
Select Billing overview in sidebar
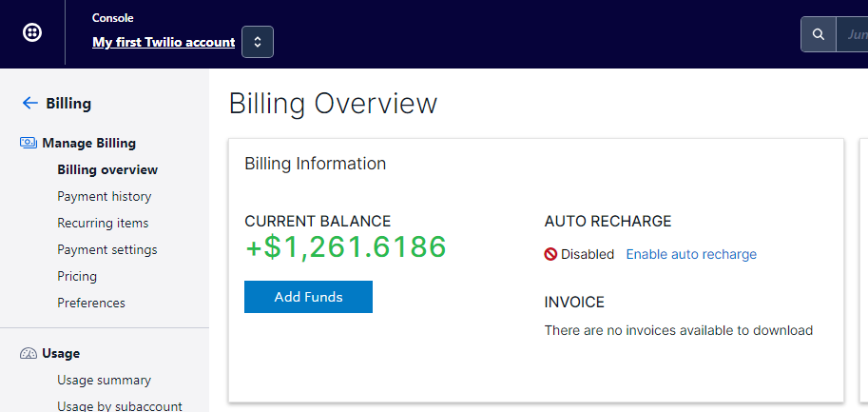click(107, 169)
